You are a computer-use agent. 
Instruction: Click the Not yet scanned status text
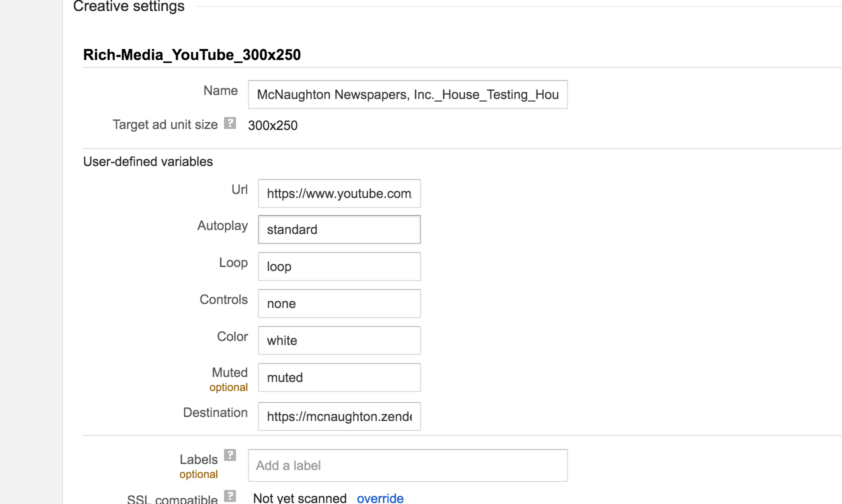[x=300, y=498]
